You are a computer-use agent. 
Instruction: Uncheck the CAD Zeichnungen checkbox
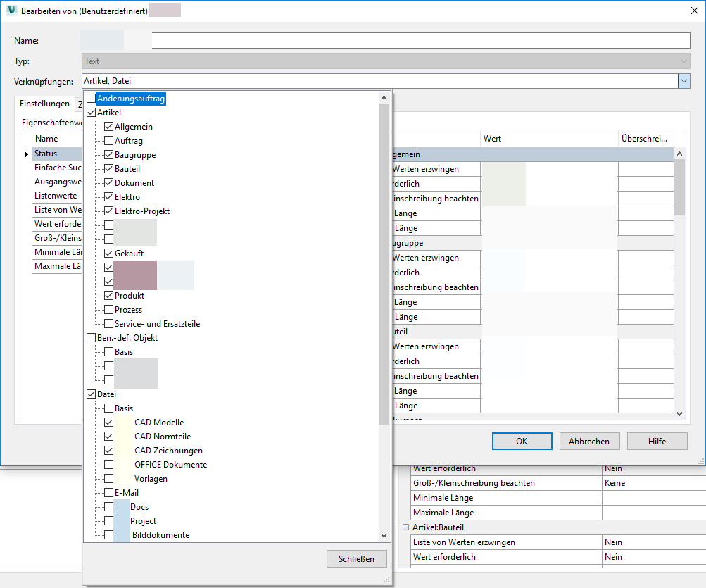[109, 450]
